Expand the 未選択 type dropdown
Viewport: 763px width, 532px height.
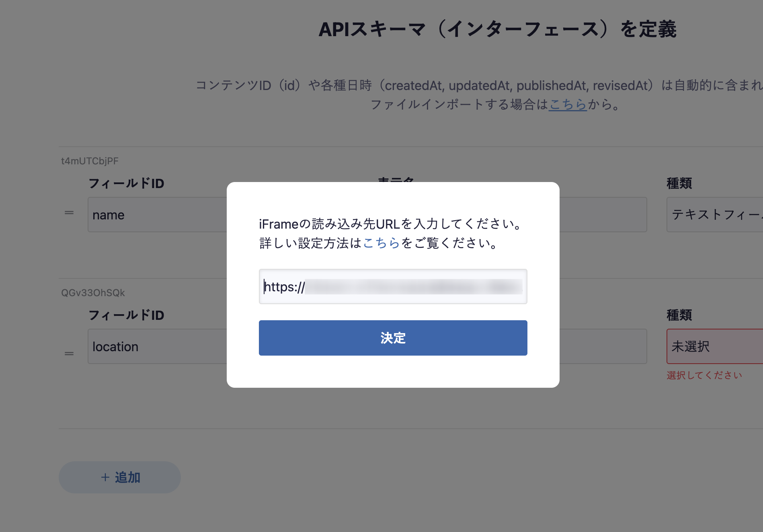[x=715, y=346]
